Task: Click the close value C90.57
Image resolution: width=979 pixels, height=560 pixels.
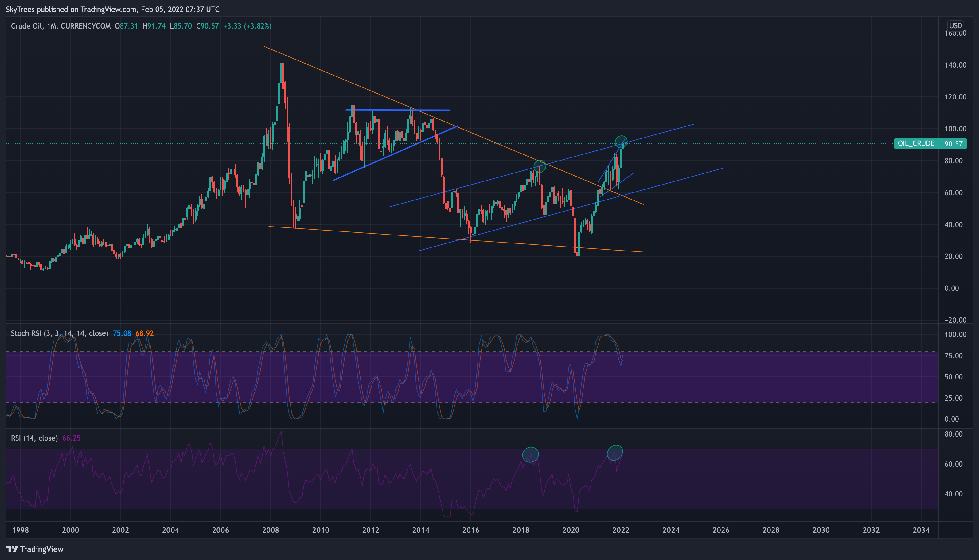Action: (207, 26)
